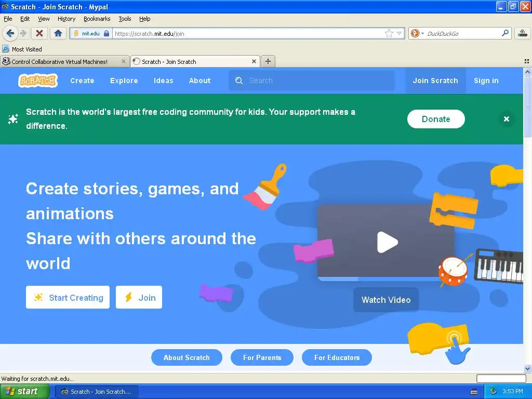Screen dimensions: 532x399
Task: Close the Control Collaborative Virtual Machines tab
Action: (124, 61)
